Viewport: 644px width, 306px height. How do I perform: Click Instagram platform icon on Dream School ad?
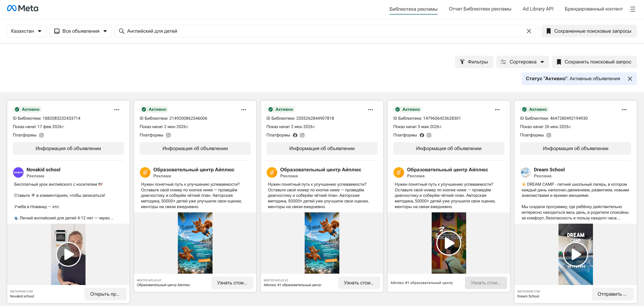click(x=549, y=135)
